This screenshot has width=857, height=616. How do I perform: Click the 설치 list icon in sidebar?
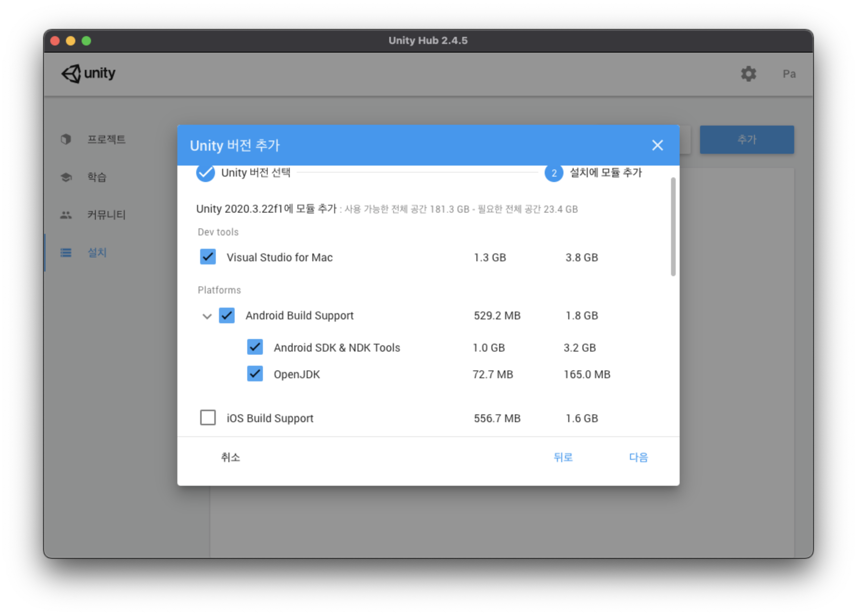pyautogui.click(x=66, y=252)
